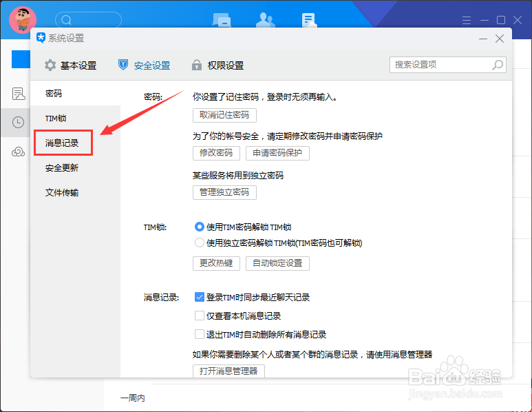532x412 pixels.
Task: Switch to 权限设置 tab
Action: click(217, 65)
